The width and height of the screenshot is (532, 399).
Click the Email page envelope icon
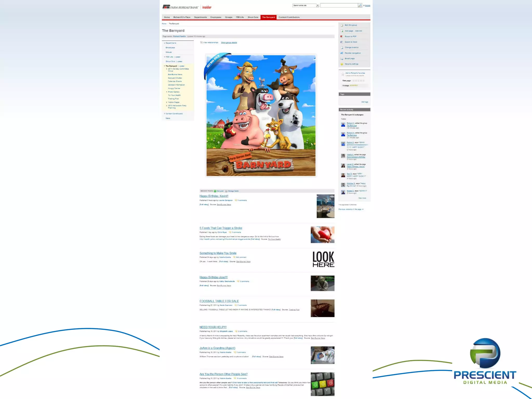click(x=342, y=59)
